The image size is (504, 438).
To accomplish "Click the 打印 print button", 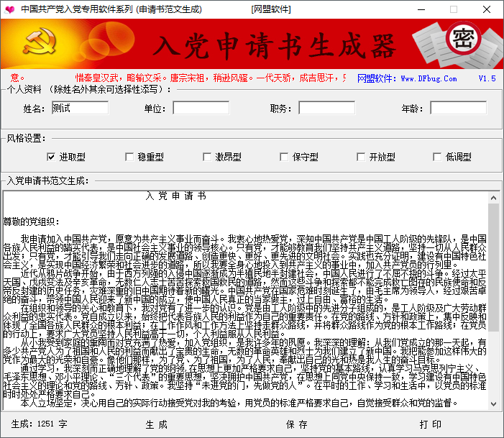I will tap(431, 425).
